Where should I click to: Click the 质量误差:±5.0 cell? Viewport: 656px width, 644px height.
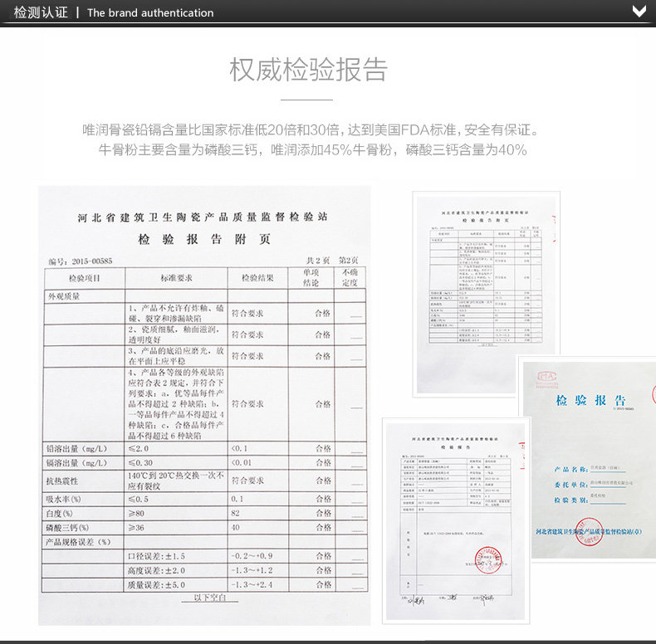tap(156, 584)
